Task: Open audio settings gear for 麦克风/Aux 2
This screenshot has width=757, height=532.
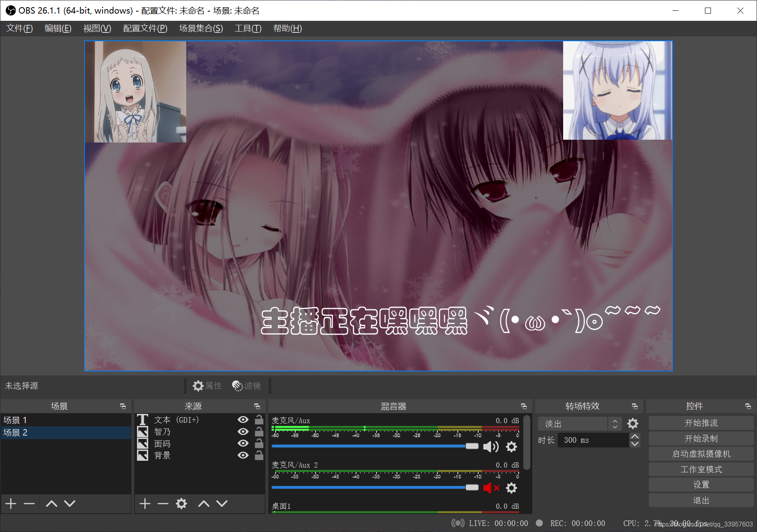Action: click(x=511, y=488)
